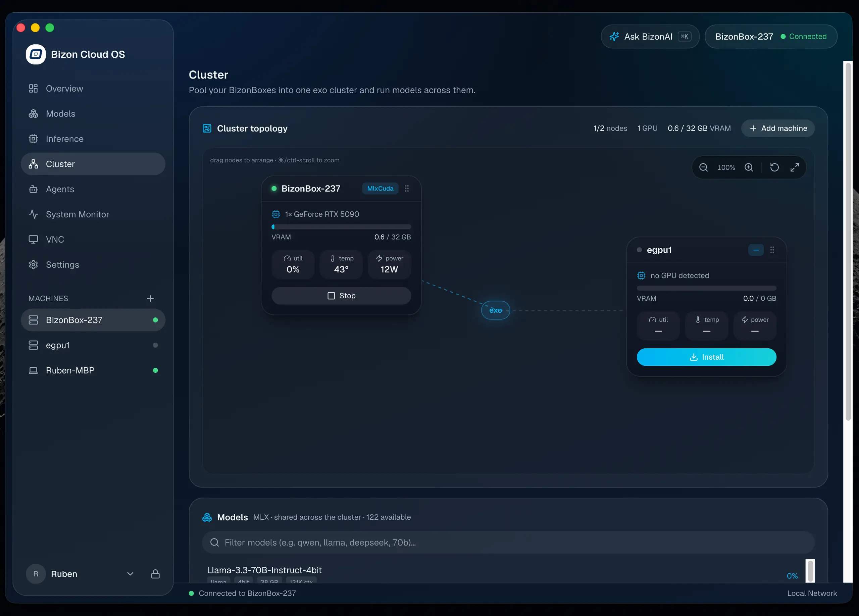
Task: Click the util tile on egpu1 node
Action: (x=658, y=326)
